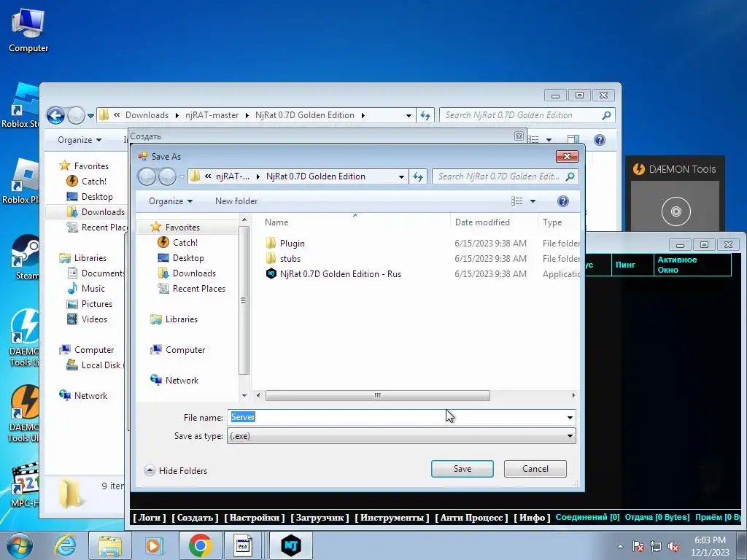Open Google Chrome from the taskbar
747x560 pixels.
coord(200,545)
